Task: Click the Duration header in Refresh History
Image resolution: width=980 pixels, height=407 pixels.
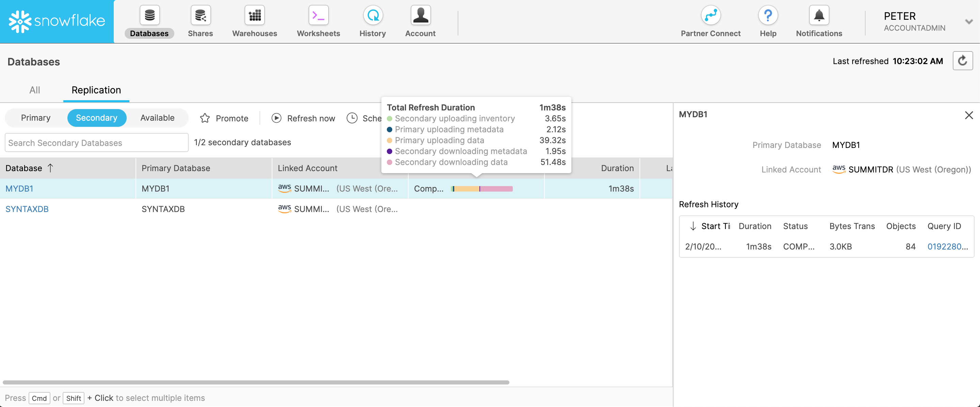Action: pyautogui.click(x=755, y=226)
